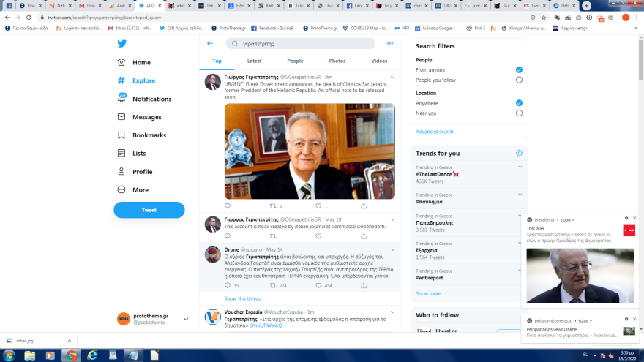The width and height of the screenshot is (644, 362).
Task: Switch to the Photos tab
Action: (x=337, y=61)
